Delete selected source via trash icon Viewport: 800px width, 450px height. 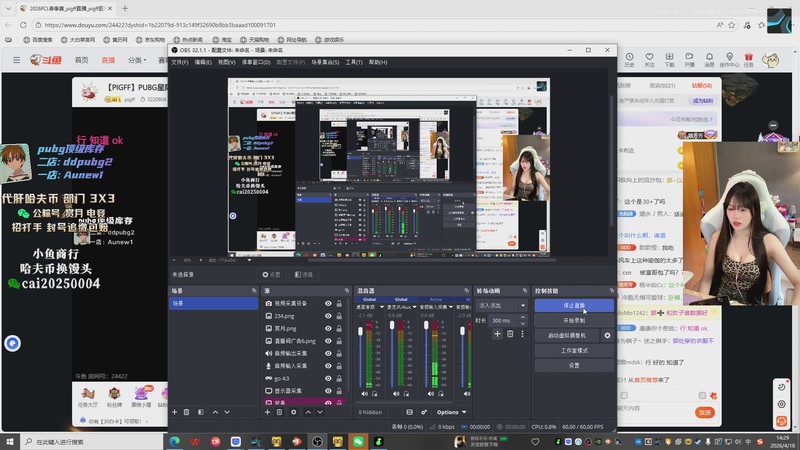pos(280,412)
